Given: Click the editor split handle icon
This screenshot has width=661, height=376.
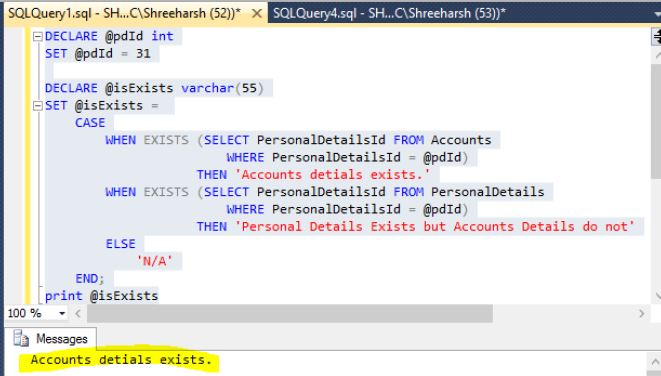Looking at the screenshot, I should (657, 36).
